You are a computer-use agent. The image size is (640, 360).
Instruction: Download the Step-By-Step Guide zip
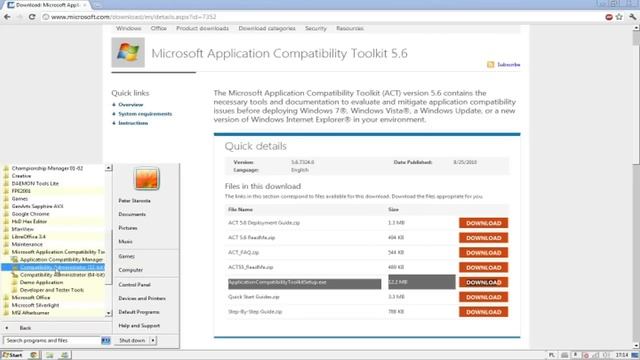[484, 312]
